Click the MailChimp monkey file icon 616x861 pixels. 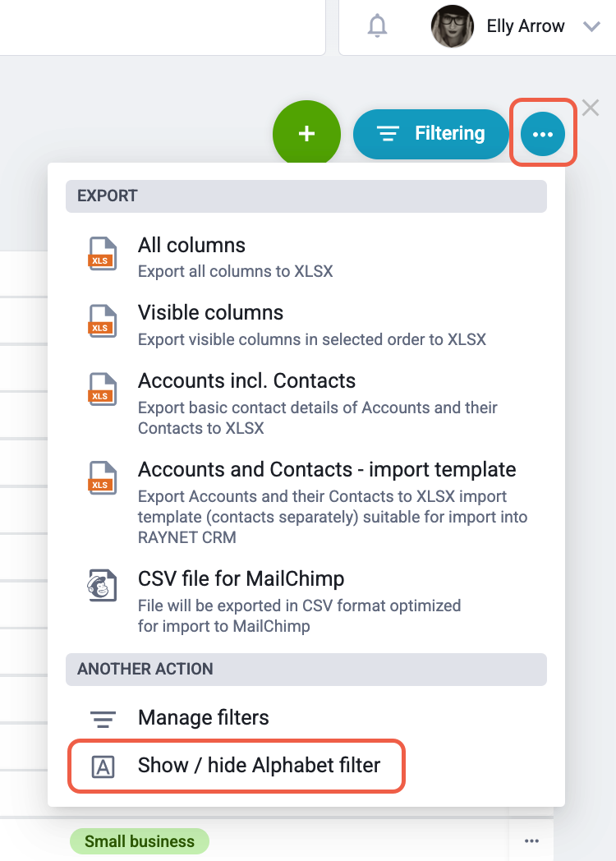click(103, 585)
